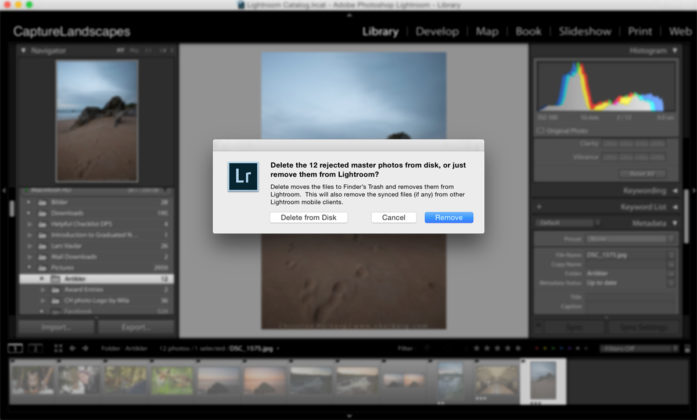Viewport: 697px width, 420px height.
Task: Hide the filmstrip with bottom arrow
Action: (349, 416)
